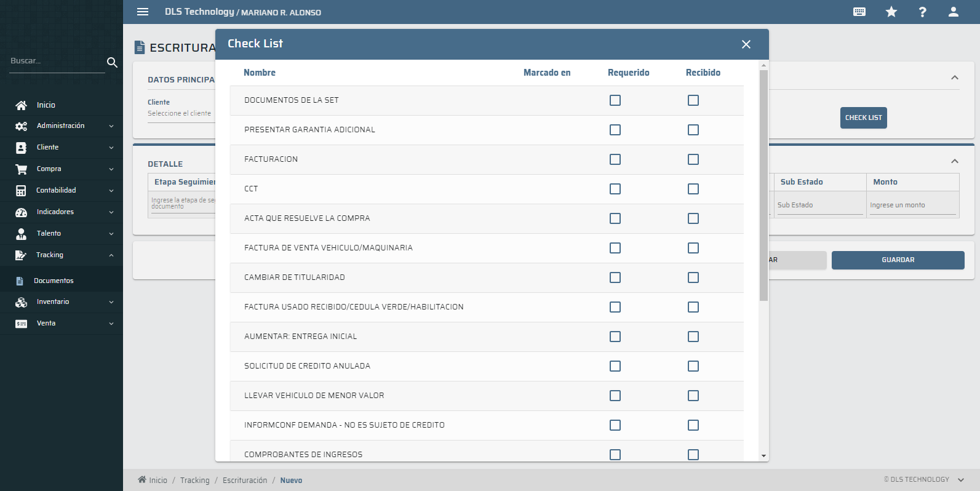
Task: Click the Monto input field
Action: [x=913, y=206]
